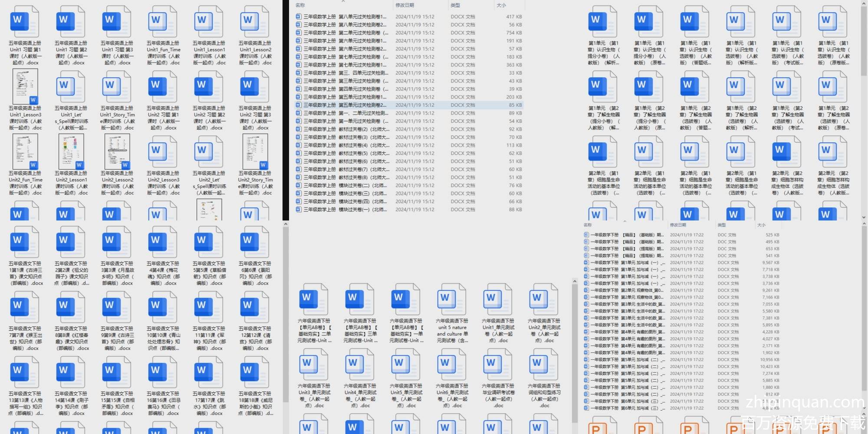
Task: Sort 三年级数学 list by 修改日期 column
Action: [x=404, y=5]
